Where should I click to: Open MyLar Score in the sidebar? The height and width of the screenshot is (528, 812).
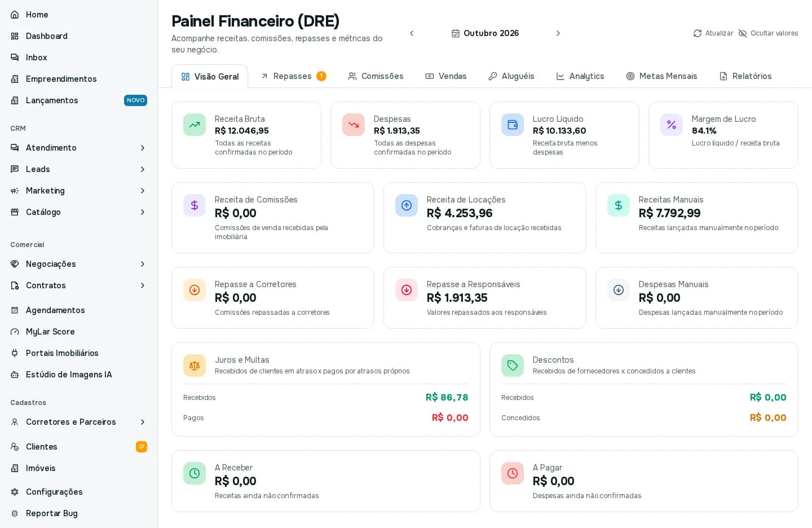pos(78,332)
